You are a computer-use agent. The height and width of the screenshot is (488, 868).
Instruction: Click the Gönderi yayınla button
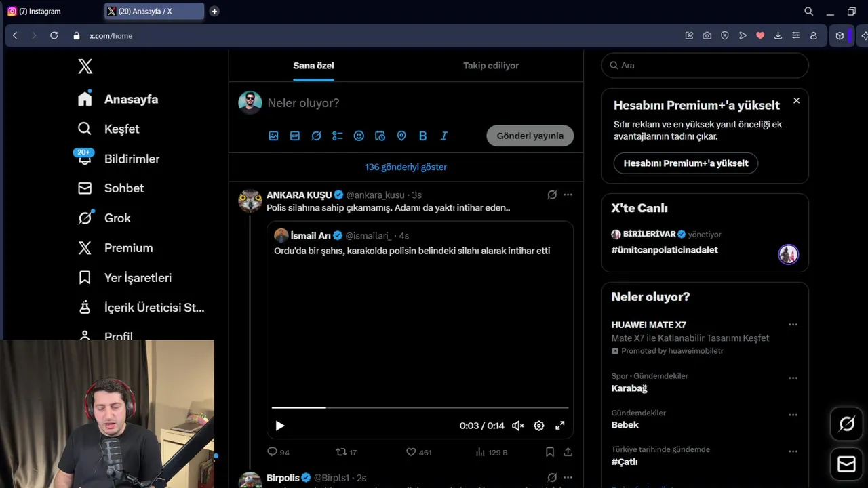pos(530,136)
